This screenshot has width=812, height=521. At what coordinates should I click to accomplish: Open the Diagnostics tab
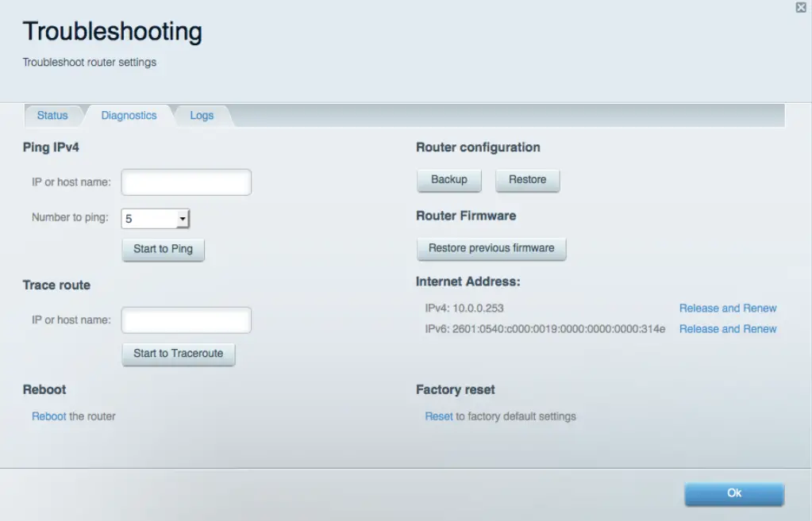coord(129,115)
